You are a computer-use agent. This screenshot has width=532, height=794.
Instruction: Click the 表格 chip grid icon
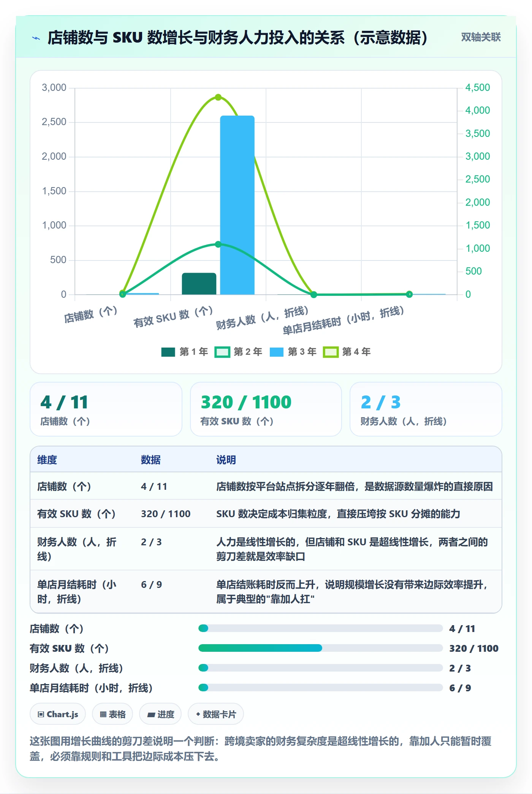(x=103, y=715)
